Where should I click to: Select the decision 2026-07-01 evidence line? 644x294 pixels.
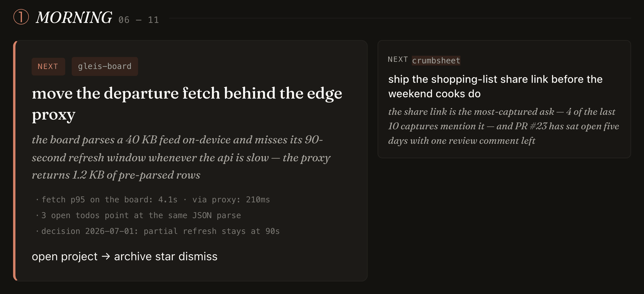pos(158,231)
